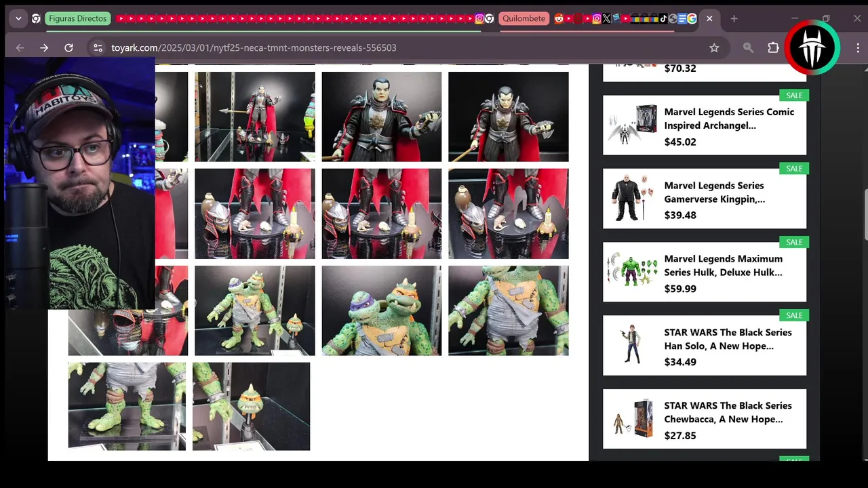The height and width of the screenshot is (488, 868).
Task: Open the red helmet photo under webcam
Action: coord(128,332)
